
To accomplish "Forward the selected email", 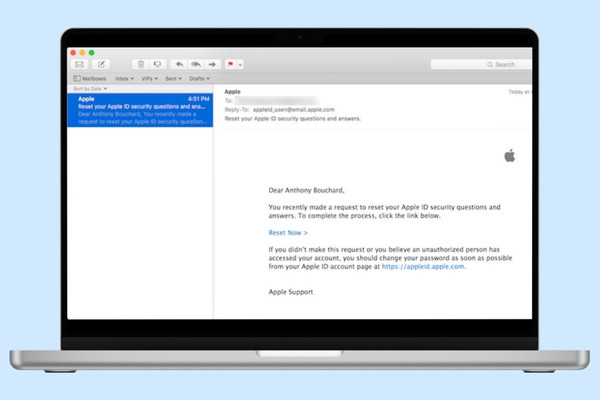I will click(x=212, y=64).
